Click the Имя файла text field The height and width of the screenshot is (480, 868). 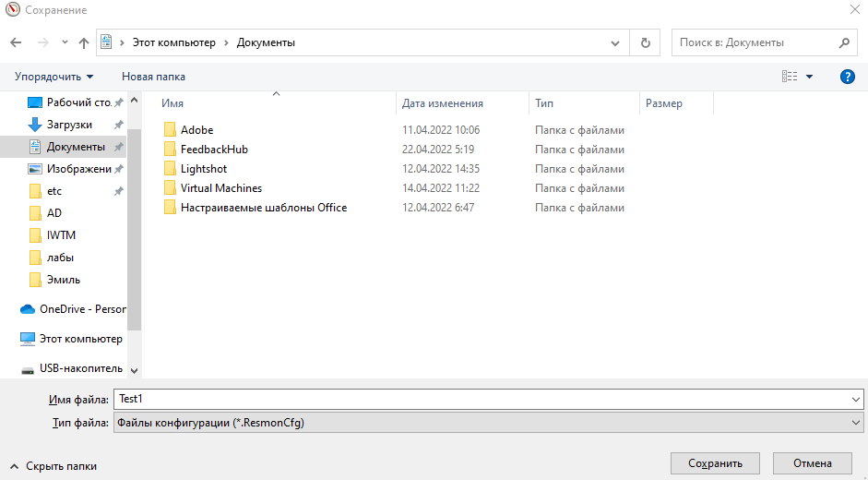click(x=480, y=399)
